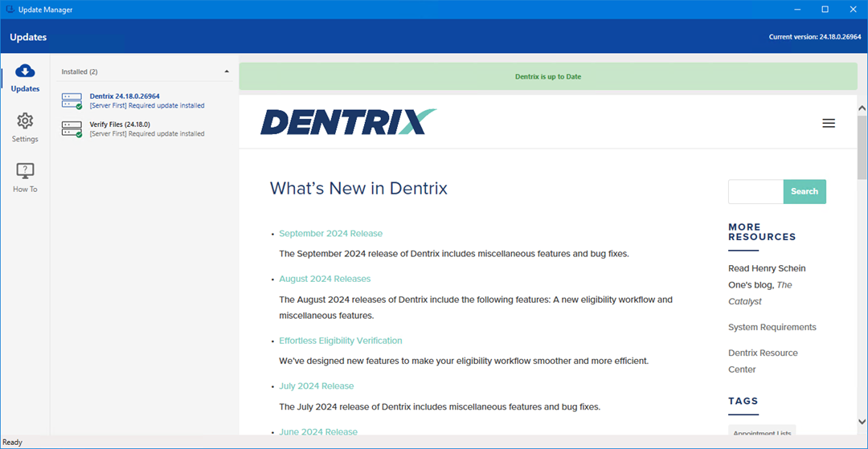Open the Settings gear in sidebar
This screenshot has height=449, width=868.
coord(25,128)
